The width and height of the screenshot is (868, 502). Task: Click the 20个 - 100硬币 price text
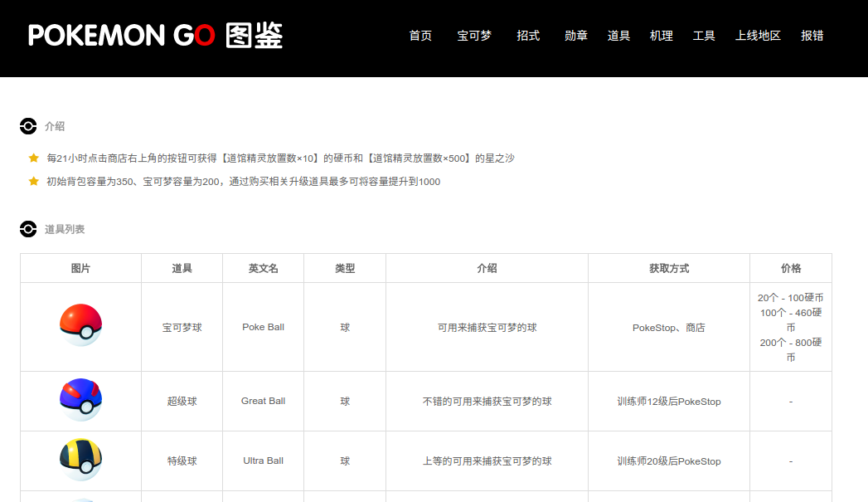pyautogui.click(x=791, y=298)
